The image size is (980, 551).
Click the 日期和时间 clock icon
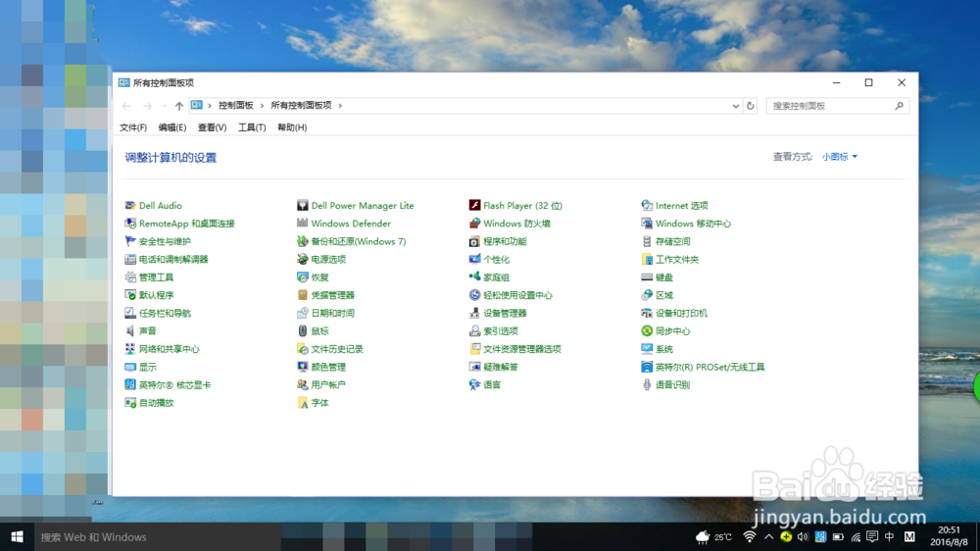303,313
